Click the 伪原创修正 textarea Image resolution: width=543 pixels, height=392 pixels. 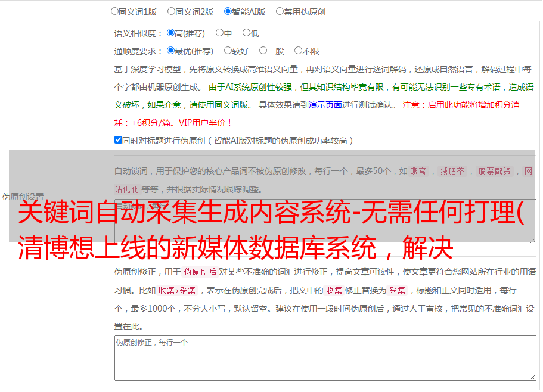(325, 358)
